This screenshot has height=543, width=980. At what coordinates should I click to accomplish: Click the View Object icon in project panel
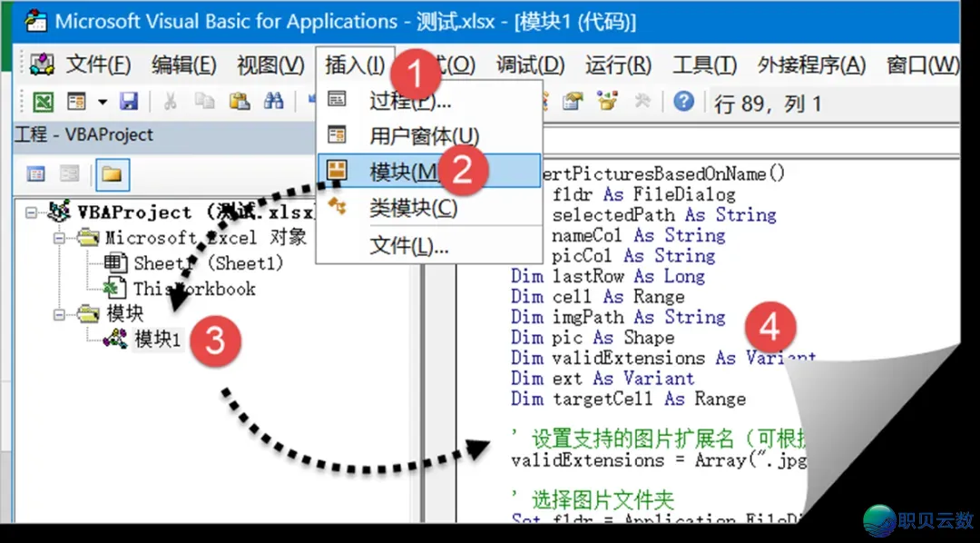[x=69, y=174]
